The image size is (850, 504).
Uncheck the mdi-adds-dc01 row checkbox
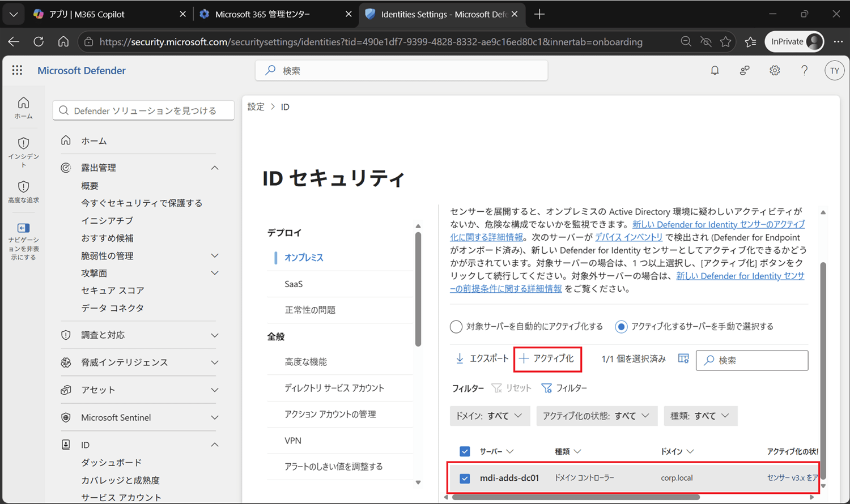465,478
